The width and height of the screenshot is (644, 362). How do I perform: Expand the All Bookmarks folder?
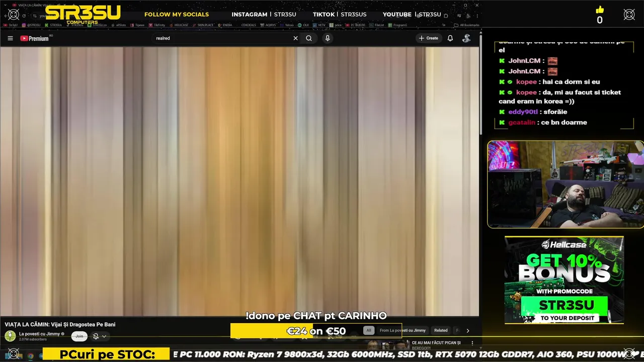point(466,25)
